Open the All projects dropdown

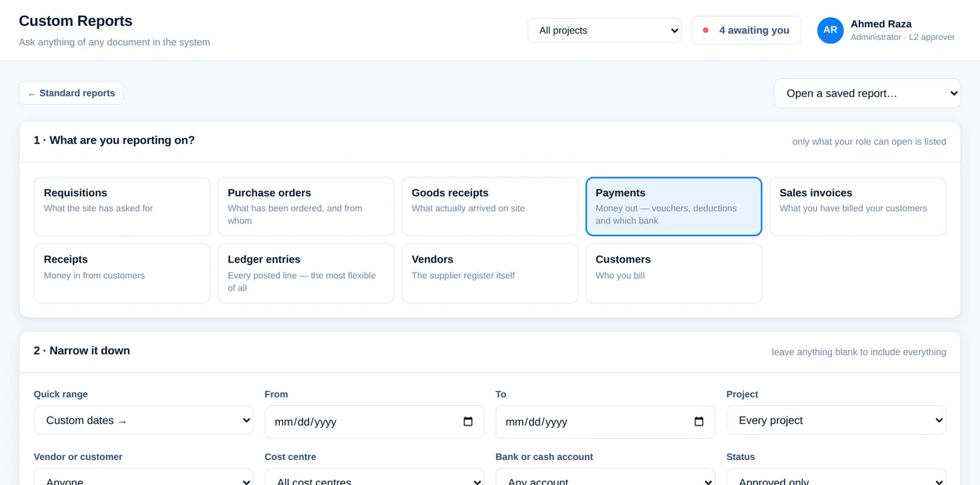604,31
